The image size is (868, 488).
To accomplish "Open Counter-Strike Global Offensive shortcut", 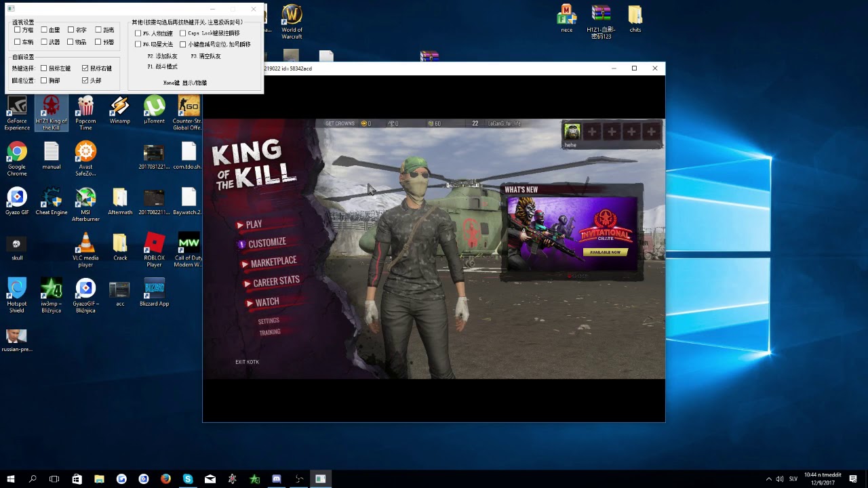I will 189,113.
